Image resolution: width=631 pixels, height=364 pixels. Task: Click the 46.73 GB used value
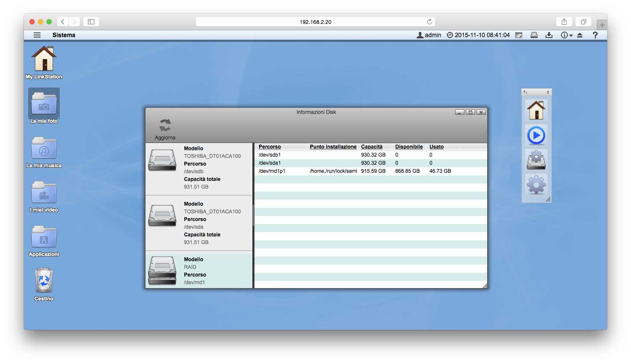point(440,171)
